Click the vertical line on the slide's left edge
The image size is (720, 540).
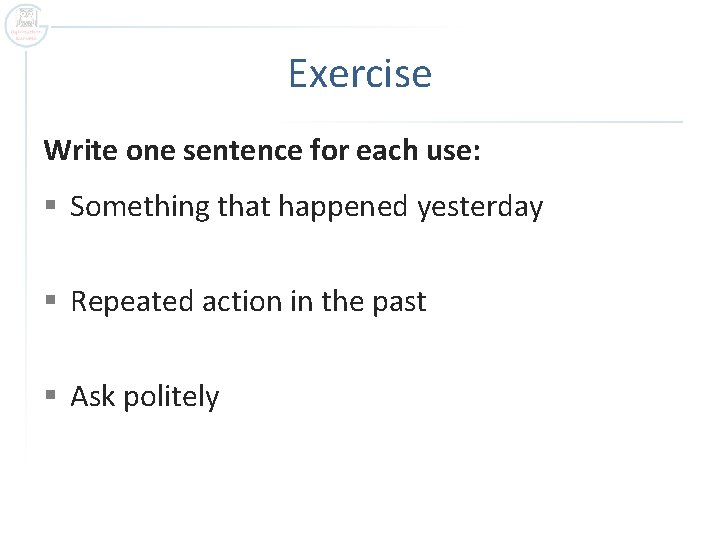pyautogui.click(x=27, y=250)
